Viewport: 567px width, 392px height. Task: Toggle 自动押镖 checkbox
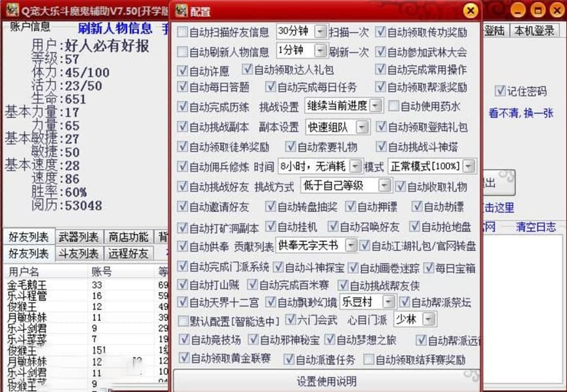[x=351, y=206]
